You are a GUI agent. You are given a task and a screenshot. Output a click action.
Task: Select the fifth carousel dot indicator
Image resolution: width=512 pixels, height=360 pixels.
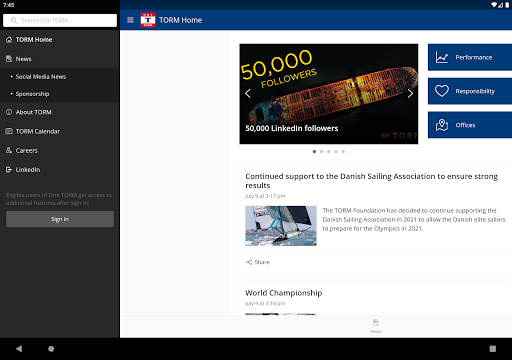tap(343, 151)
